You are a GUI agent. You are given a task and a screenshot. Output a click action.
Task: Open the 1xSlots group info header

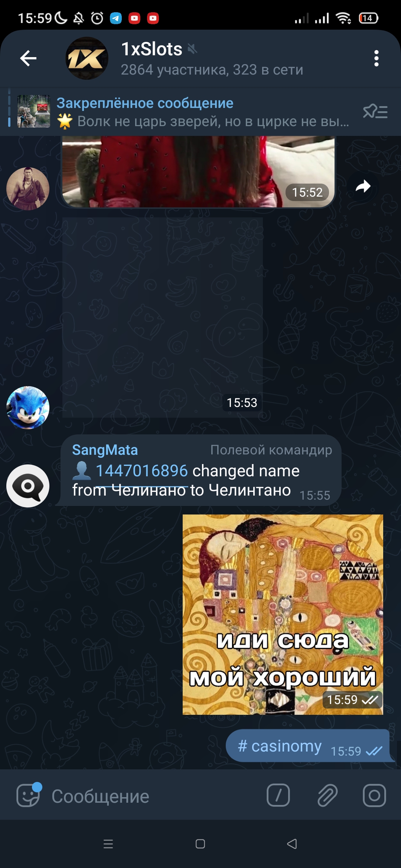click(212, 58)
